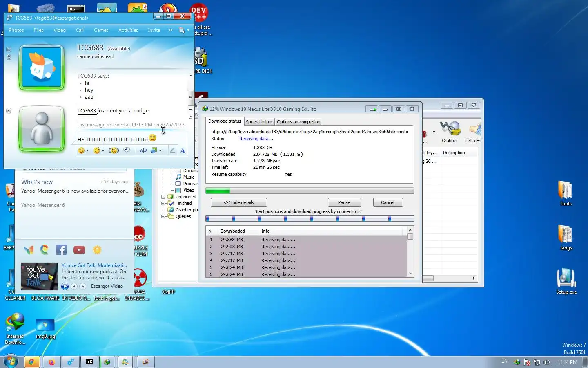
Task: Expand the Unfinished category in IDM tree
Action: pyautogui.click(x=163, y=197)
